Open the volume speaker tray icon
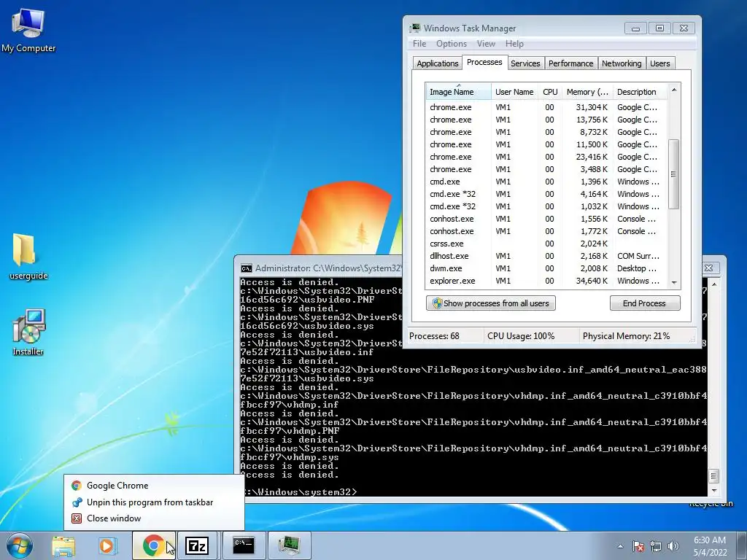 coord(673,546)
